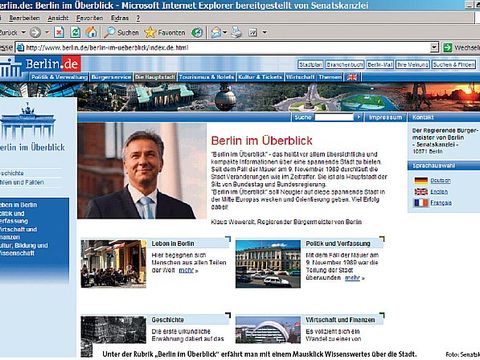Select the Politik & Verwaltung tab
This screenshot has height=360, width=480.
59,77
